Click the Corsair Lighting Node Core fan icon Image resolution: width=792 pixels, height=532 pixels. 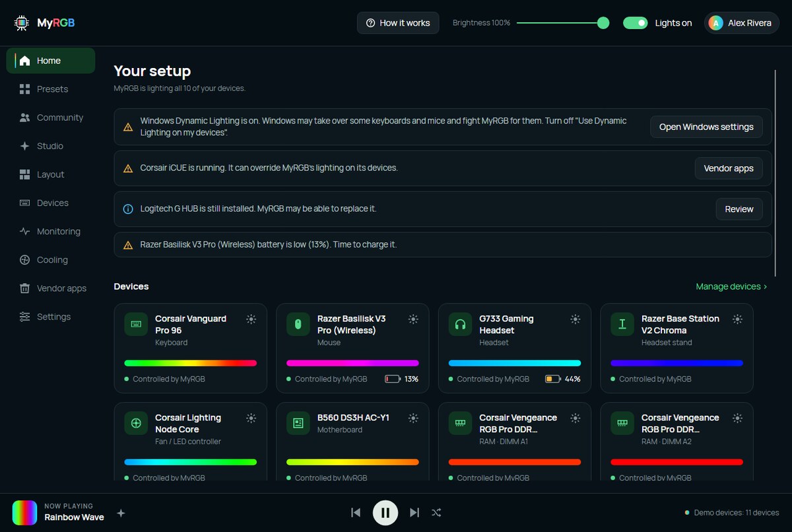136,423
